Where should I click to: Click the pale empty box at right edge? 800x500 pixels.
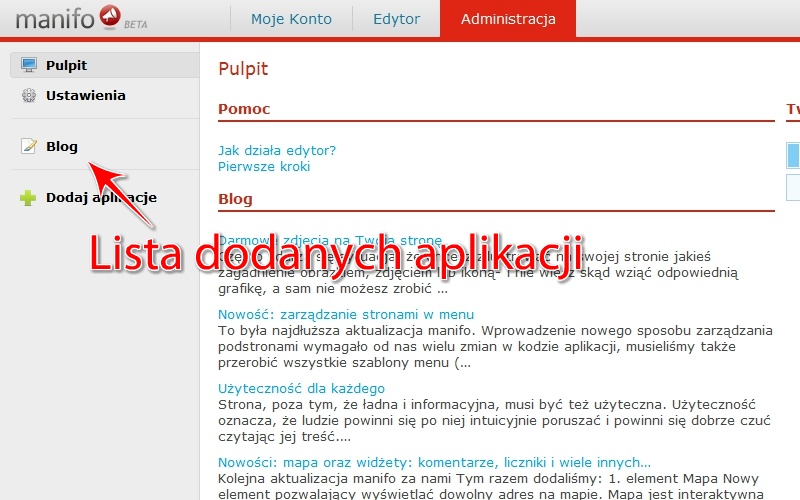point(794,187)
